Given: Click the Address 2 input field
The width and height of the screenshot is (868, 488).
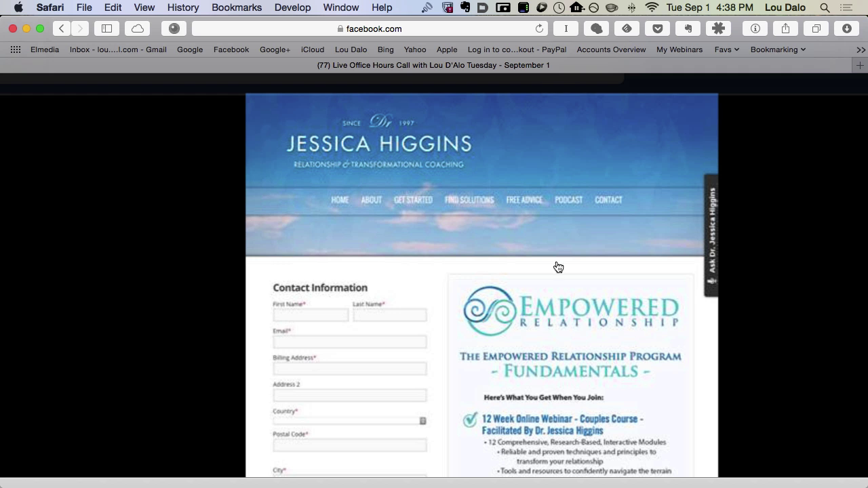Looking at the screenshot, I should (350, 395).
